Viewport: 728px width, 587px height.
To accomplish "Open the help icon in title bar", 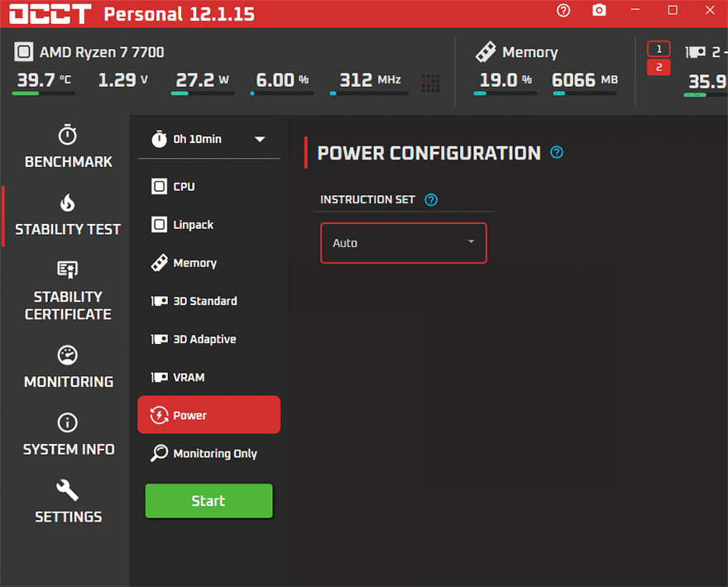I will tap(563, 10).
